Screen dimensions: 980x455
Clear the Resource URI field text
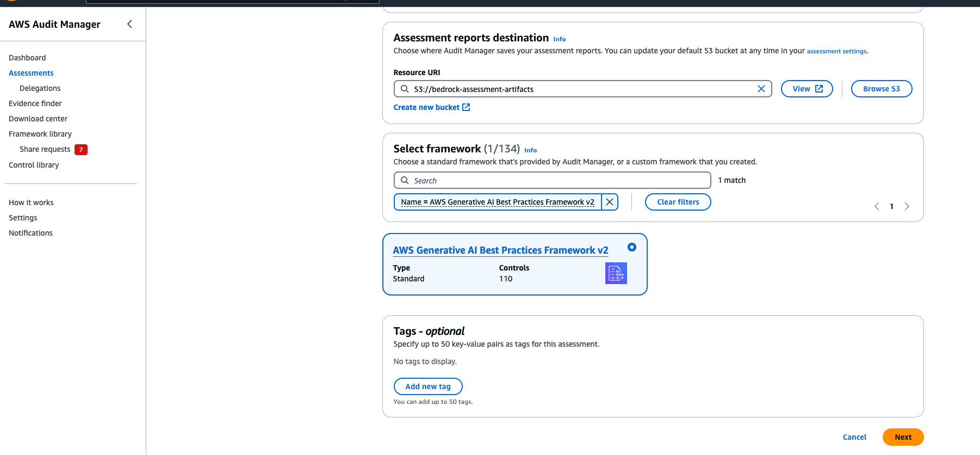pos(761,89)
